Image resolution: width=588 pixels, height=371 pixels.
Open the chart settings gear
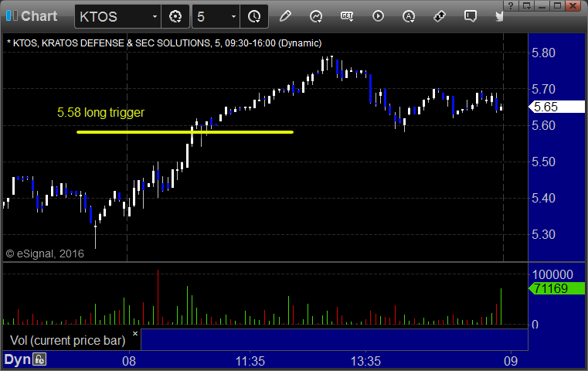(175, 16)
